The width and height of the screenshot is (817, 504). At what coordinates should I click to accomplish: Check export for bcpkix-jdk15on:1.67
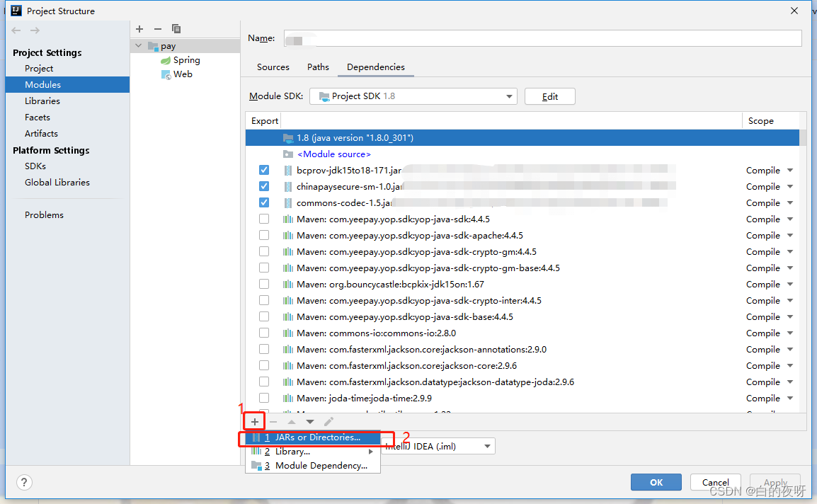pyautogui.click(x=264, y=284)
